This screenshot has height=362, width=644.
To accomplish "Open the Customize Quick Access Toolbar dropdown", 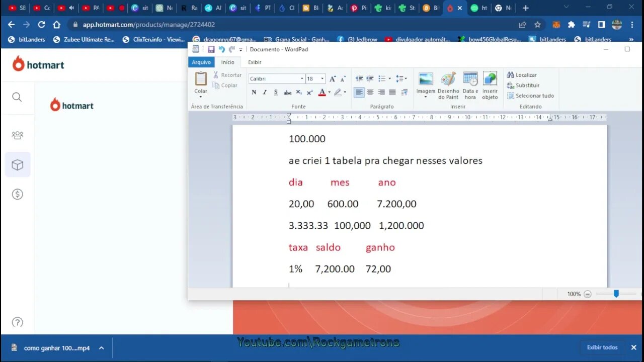I will (x=240, y=50).
